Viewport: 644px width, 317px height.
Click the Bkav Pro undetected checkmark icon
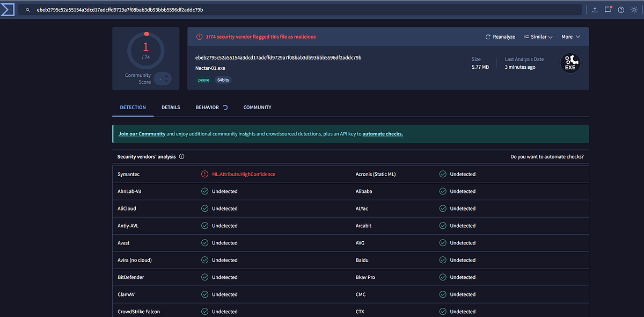pyautogui.click(x=443, y=277)
